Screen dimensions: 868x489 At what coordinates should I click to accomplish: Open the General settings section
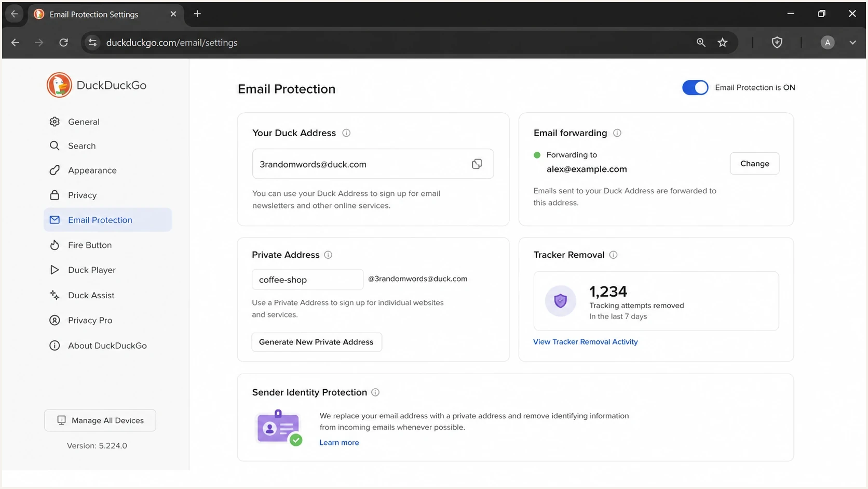pyautogui.click(x=108, y=122)
